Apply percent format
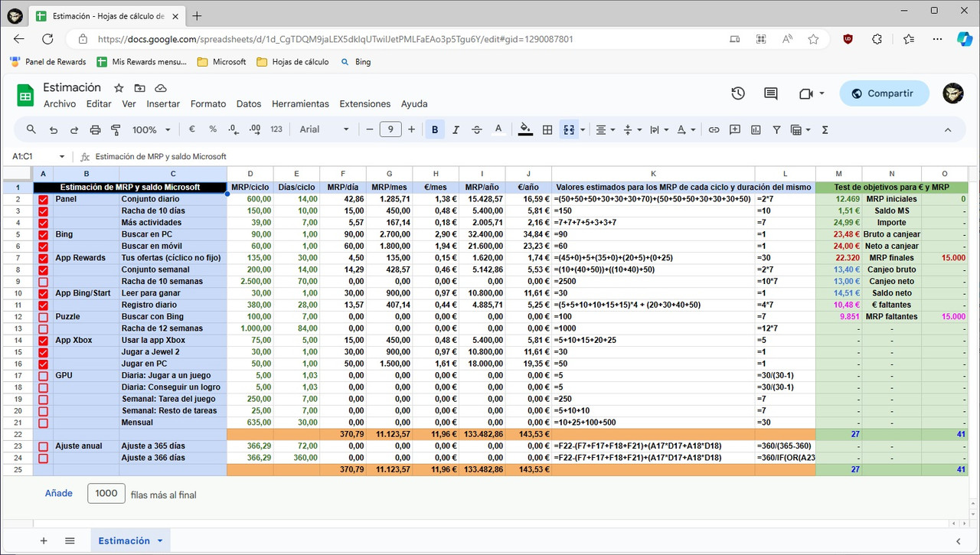This screenshot has width=980, height=555. pos(213,129)
